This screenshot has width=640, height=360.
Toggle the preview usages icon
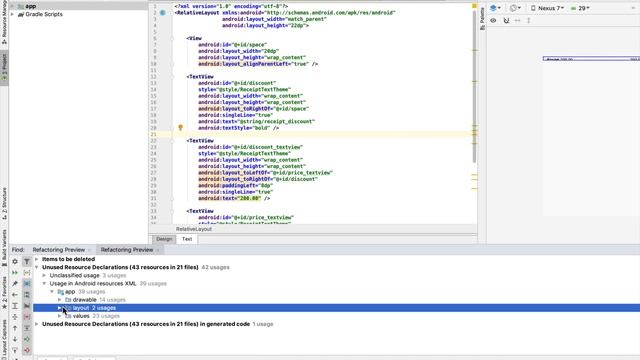27,328
